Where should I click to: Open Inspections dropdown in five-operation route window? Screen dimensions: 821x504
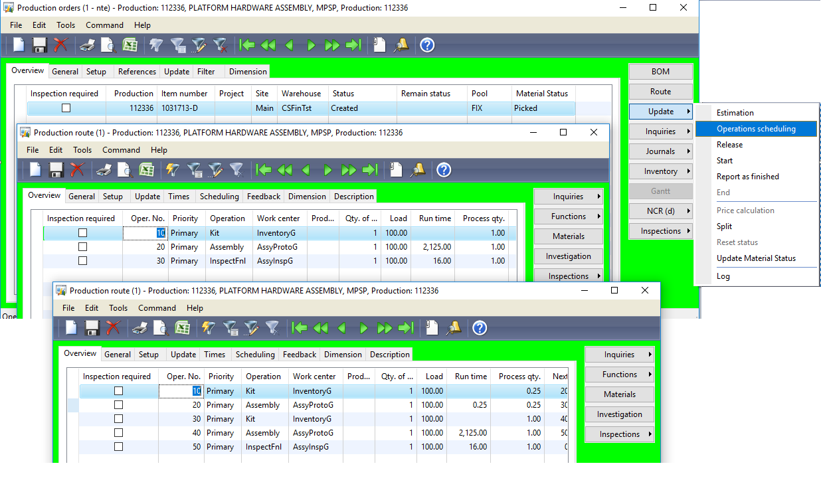620,434
